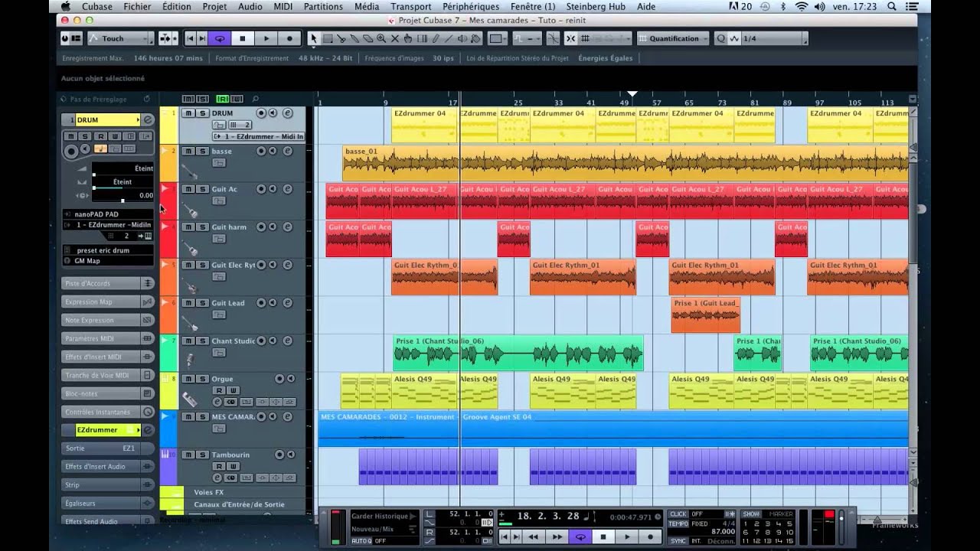Image resolution: width=980 pixels, height=551 pixels.
Task: Mute the basse track
Action: tap(188, 151)
